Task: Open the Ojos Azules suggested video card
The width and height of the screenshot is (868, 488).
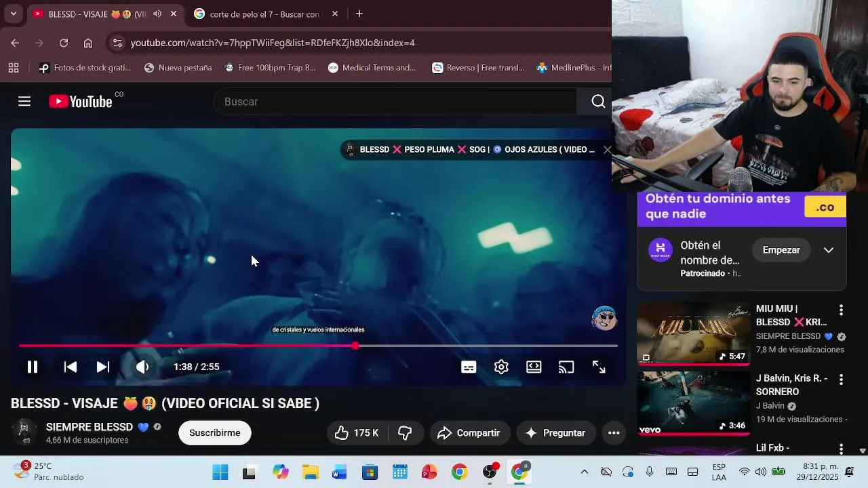Action: [x=469, y=150]
